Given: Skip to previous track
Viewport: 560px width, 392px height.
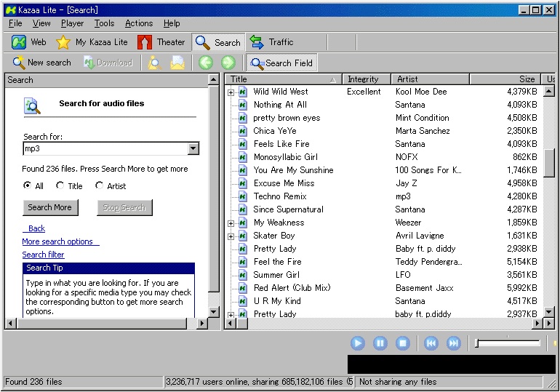Looking at the screenshot, I should [431, 343].
